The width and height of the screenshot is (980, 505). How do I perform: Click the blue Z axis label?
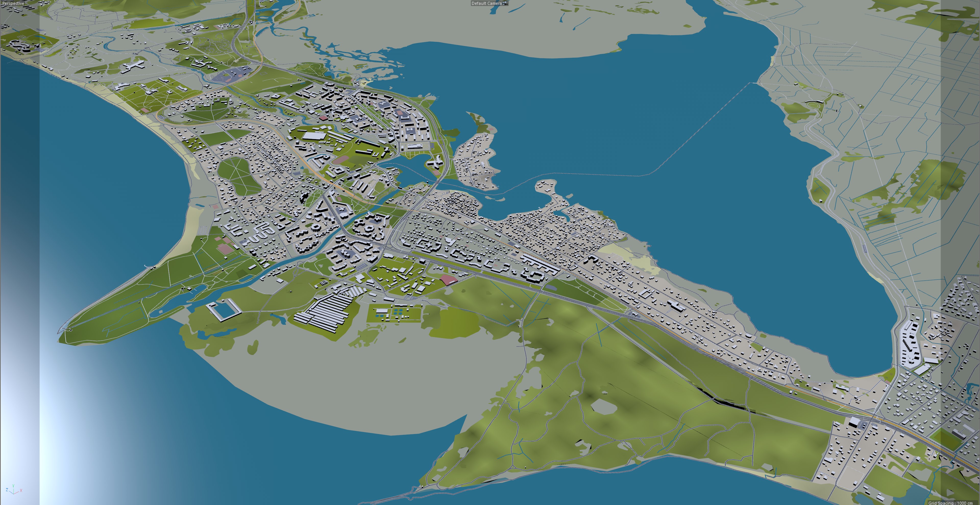click(7, 489)
